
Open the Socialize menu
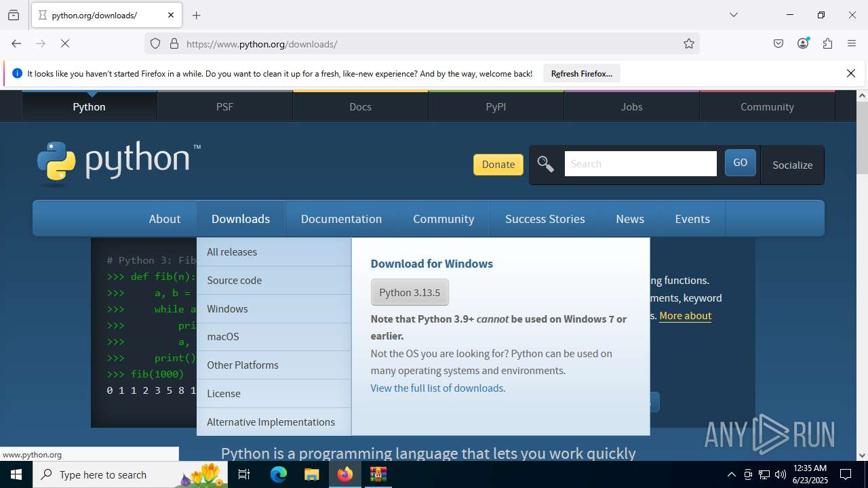tap(792, 165)
